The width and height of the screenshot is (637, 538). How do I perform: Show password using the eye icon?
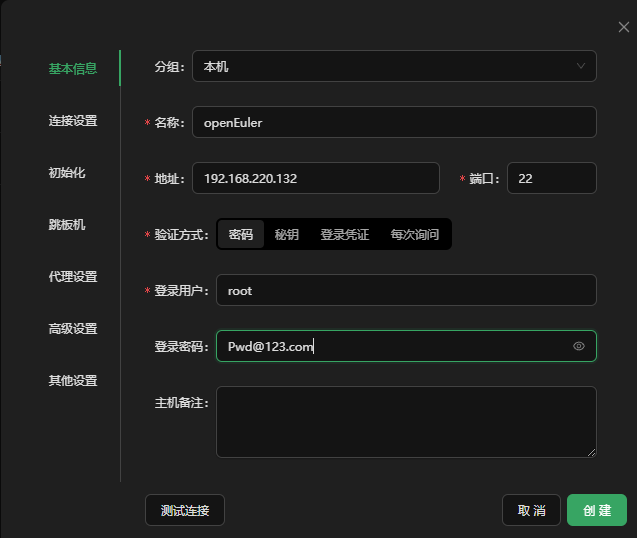pos(578,346)
